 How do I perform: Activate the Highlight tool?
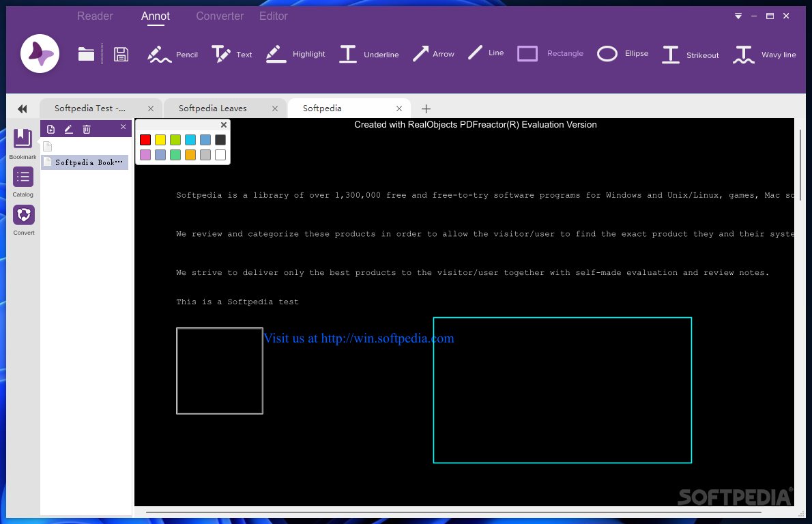295,54
